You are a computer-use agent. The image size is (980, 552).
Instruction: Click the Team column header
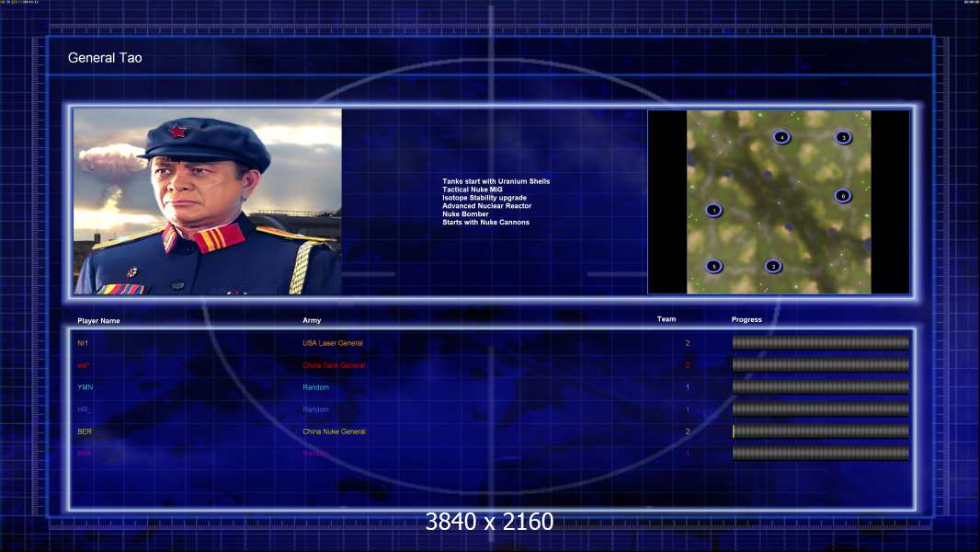coord(667,319)
